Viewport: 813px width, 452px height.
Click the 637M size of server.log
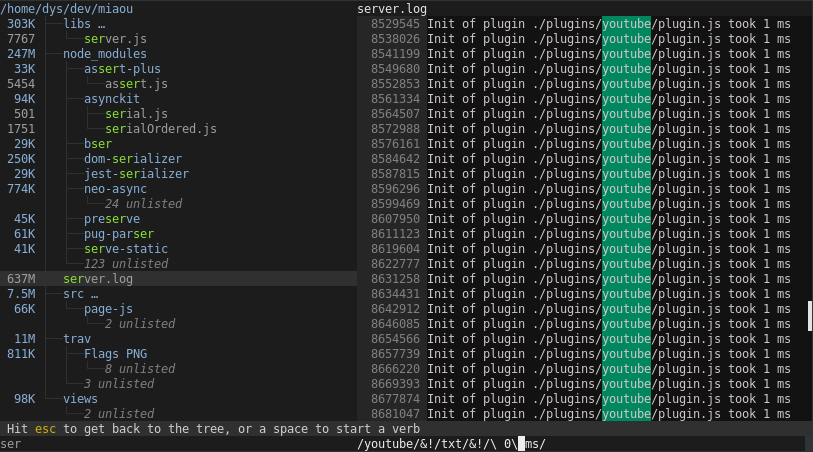pos(21,279)
